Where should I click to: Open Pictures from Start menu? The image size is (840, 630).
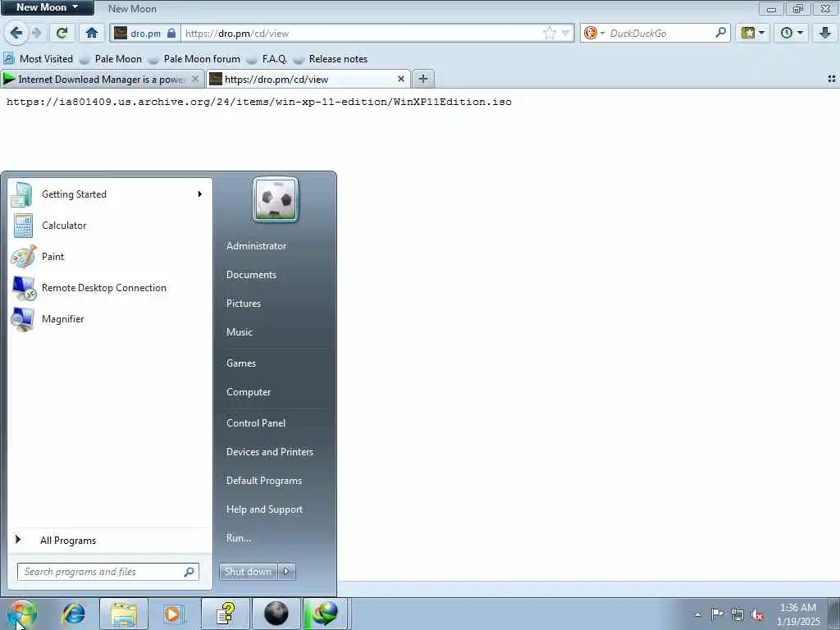click(x=244, y=304)
